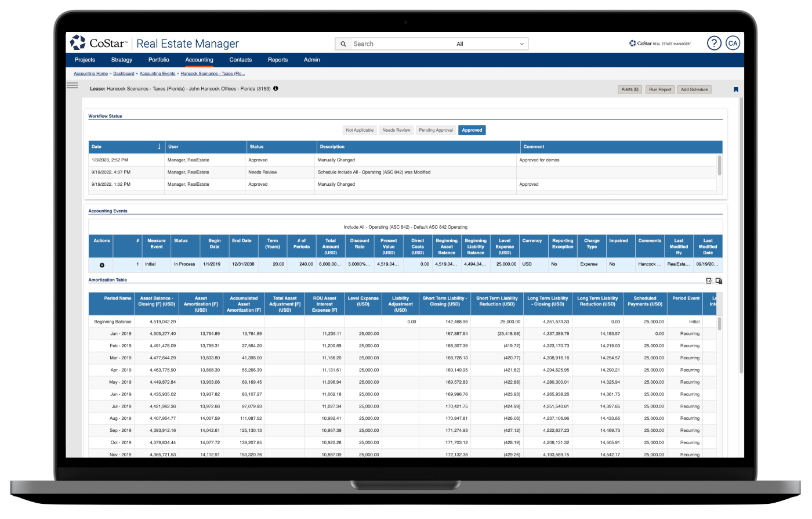Click the gear icon in Actions column
The height and width of the screenshot is (519, 812).
pyautogui.click(x=102, y=265)
